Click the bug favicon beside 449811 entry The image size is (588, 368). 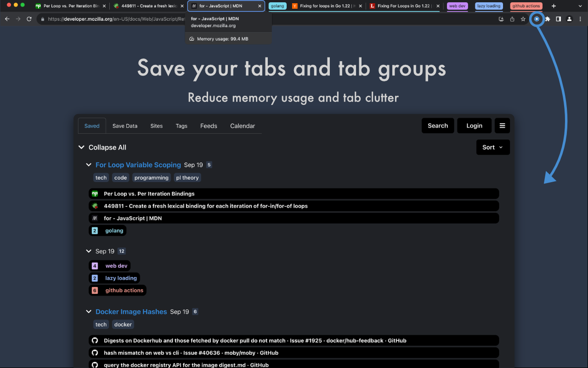pyautogui.click(x=95, y=206)
